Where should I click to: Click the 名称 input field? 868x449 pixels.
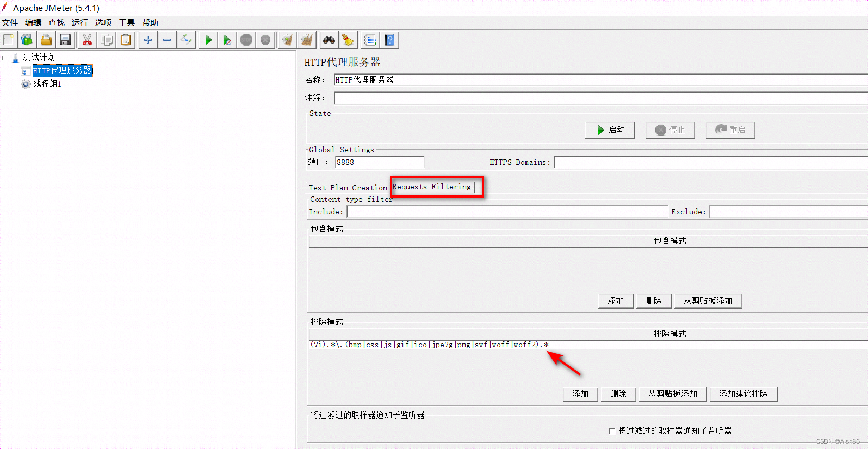pyautogui.click(x=600, y=80)
